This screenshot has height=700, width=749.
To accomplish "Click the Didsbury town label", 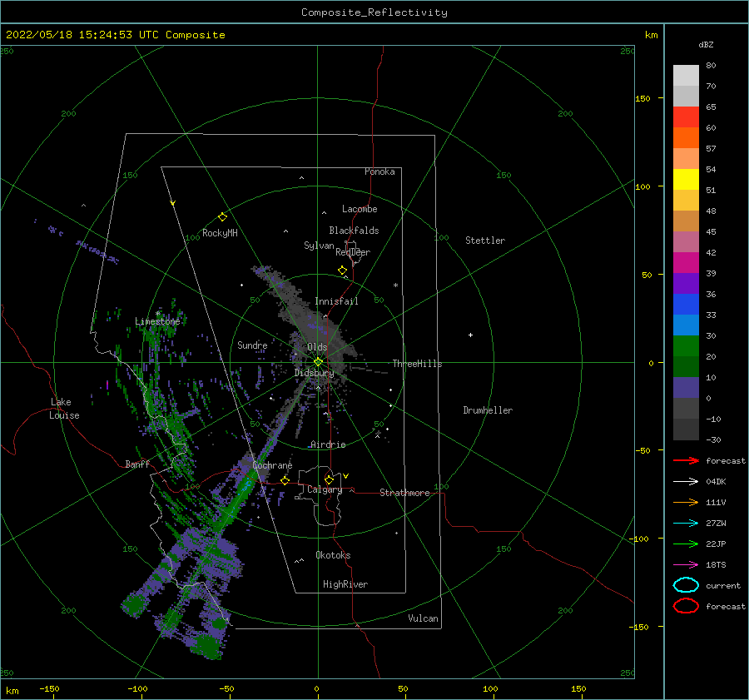I will (314, 373).
